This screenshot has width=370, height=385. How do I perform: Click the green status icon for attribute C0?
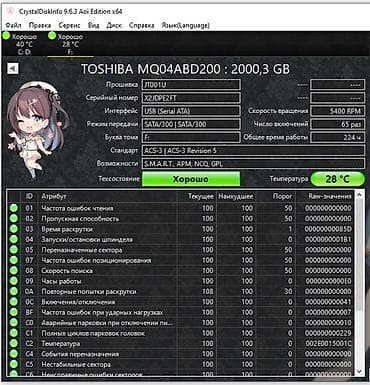pyautogui.click(x=14, y=323)
